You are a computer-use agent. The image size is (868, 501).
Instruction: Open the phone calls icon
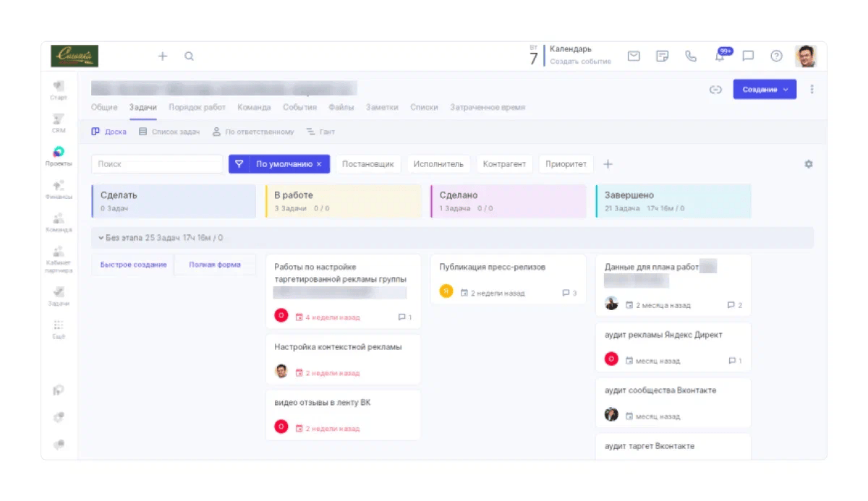pyautogui.click(x=691, y=56)
